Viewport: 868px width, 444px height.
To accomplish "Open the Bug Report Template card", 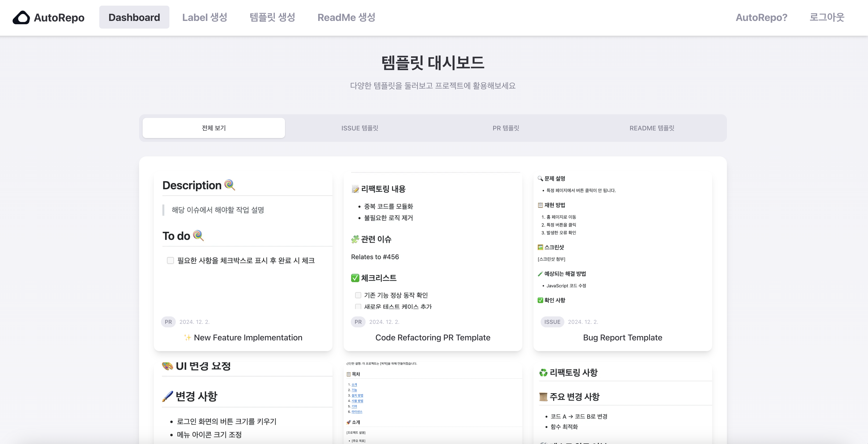I will point(622,338).
